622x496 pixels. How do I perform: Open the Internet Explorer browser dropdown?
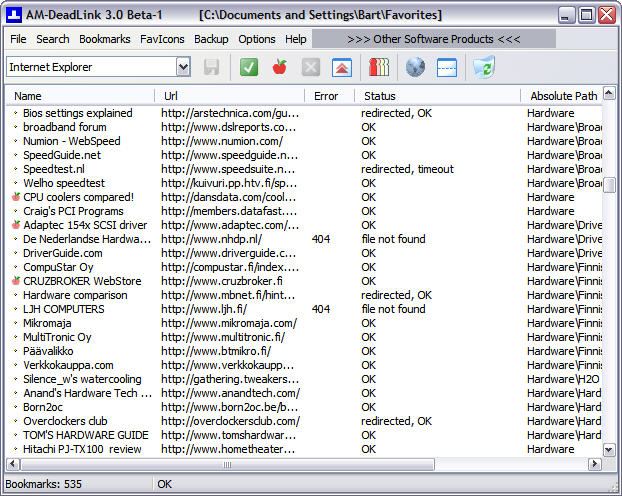183,67
